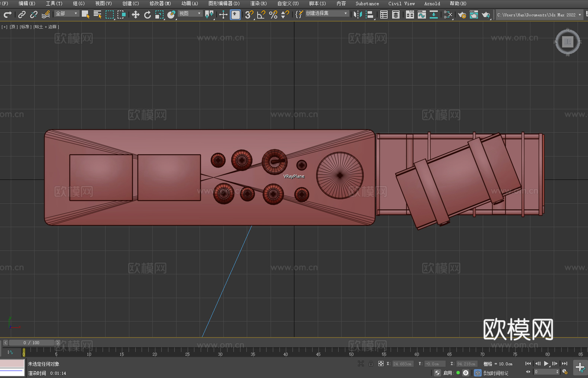Viewport: 588px width, 378px height.
Task: Toggle Absolute/Offset transform mode icon
Action: coord(381,364)
